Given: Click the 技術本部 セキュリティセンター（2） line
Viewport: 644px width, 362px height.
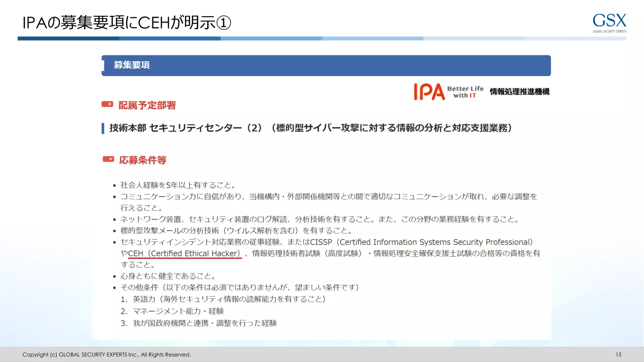Looking at the screenshot, I should pos(311,128).
